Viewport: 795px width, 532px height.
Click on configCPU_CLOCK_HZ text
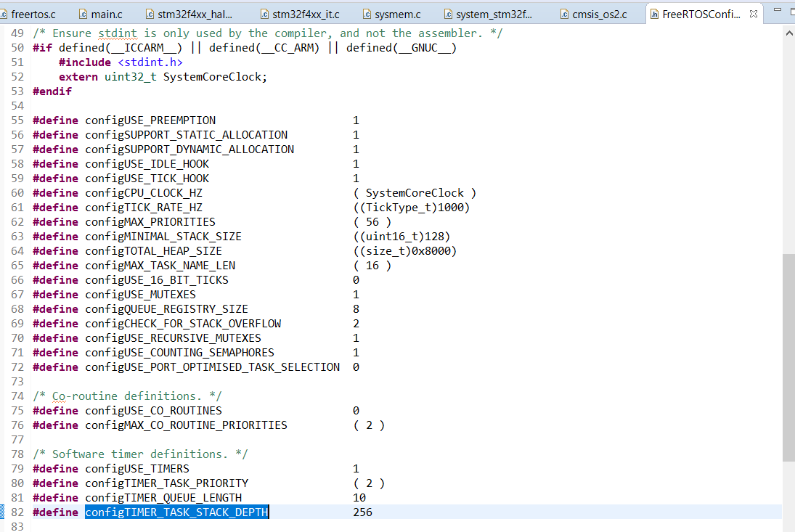click(144, 193)
